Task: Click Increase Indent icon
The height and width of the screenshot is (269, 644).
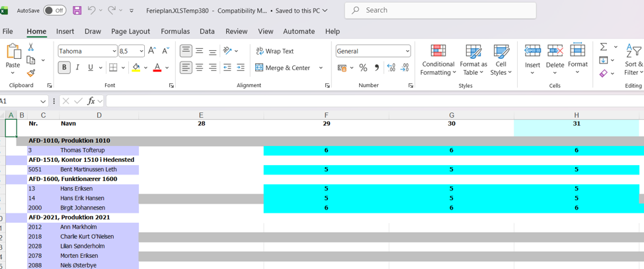Action: [x=241, y=67]
